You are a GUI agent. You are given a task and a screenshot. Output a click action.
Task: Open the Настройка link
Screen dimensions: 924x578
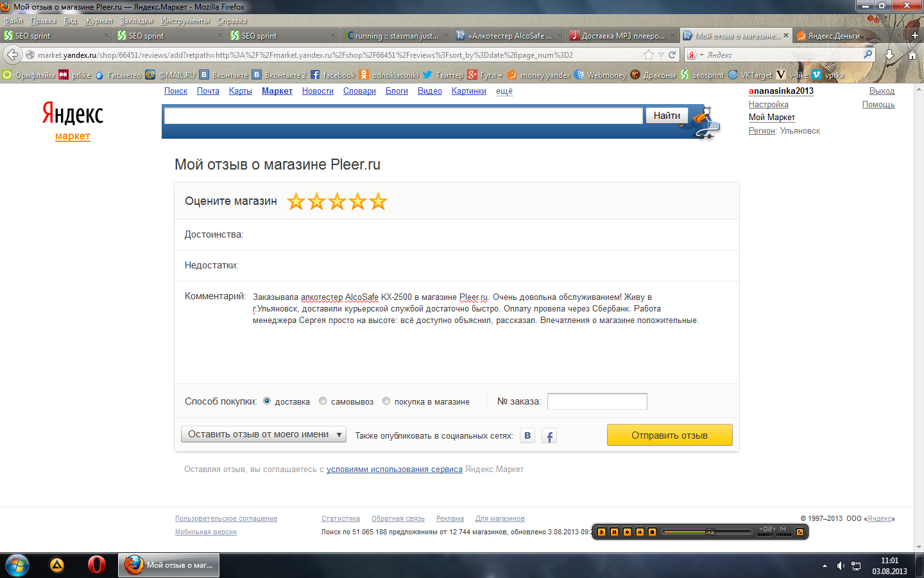pos(769,105)
